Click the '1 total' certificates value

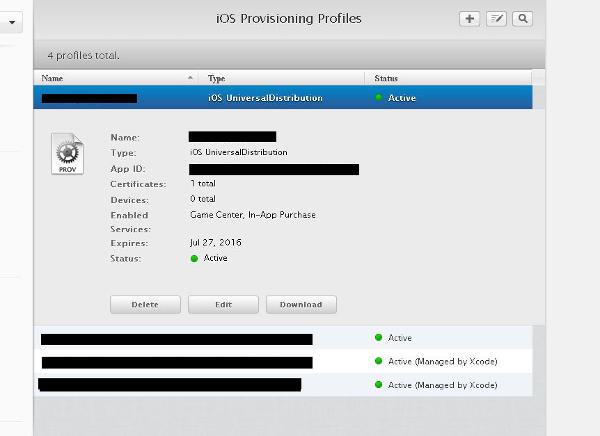pyautogui.click(x=203, y=183)
